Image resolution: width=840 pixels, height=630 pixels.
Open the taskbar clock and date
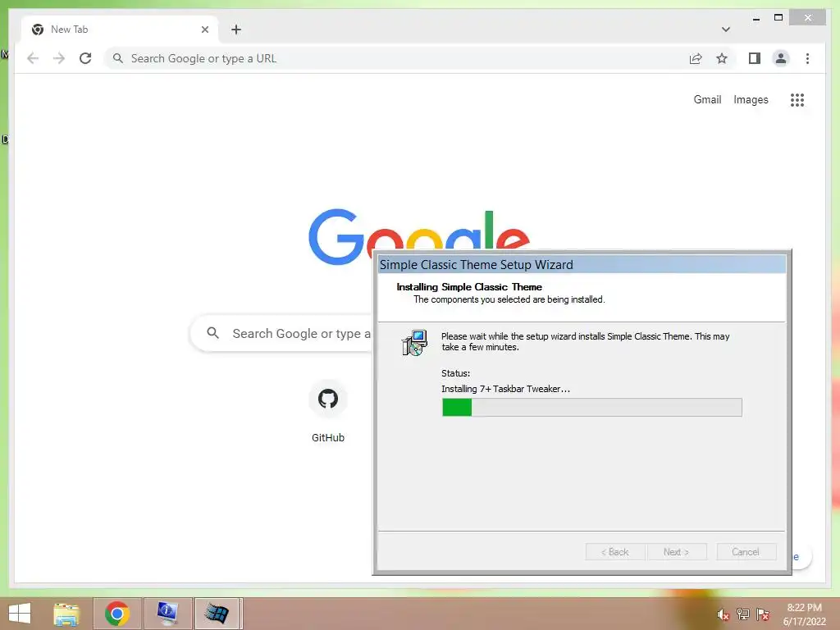804,614
